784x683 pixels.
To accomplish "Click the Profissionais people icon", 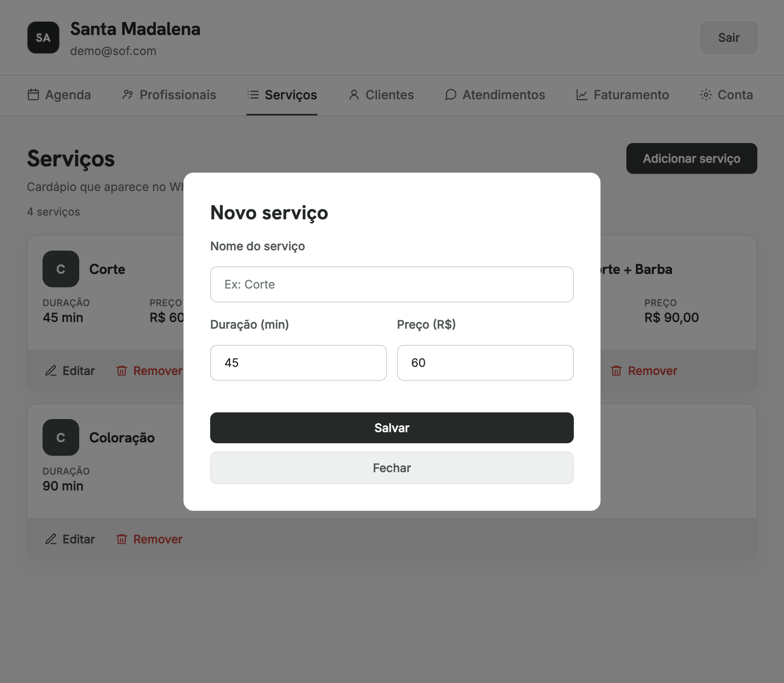I will point(128,95).
